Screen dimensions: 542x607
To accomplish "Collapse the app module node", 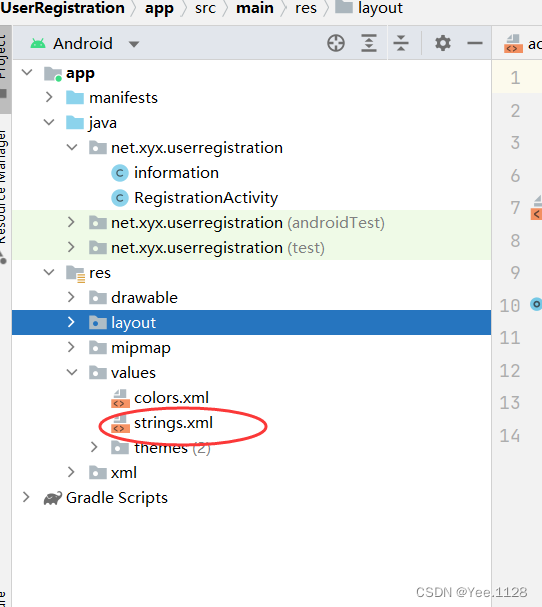I will click(x=27, y=72).
